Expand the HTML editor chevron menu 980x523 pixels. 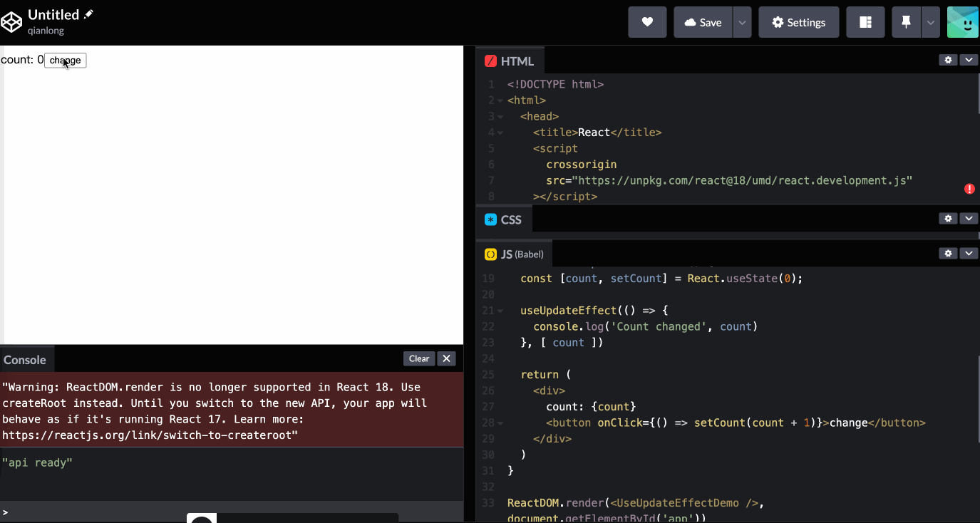pyautogui.click(x=968, y=60)
